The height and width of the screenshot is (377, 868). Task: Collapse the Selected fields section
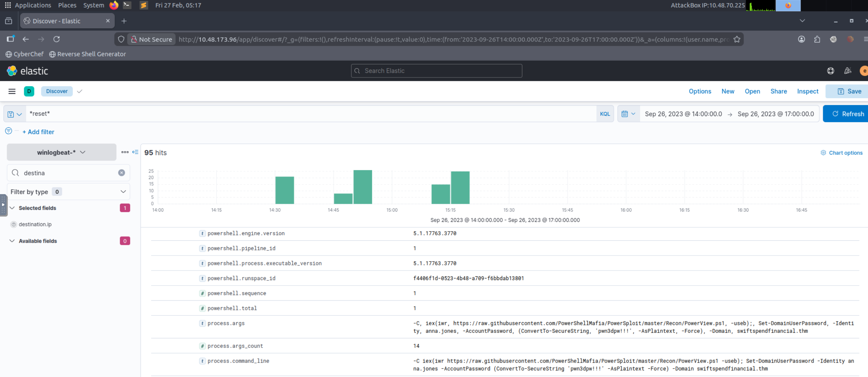12,208
